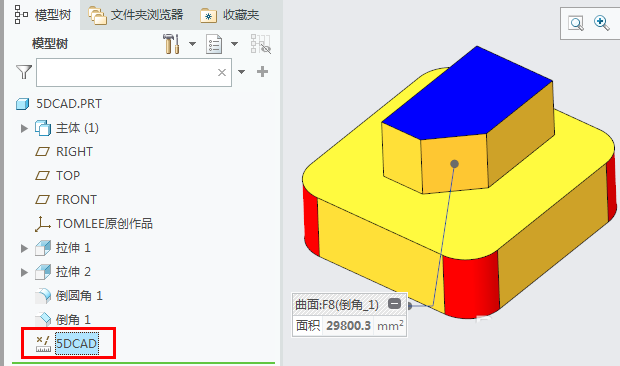The height and width of the screenshot is (366, 620).
Task: Select the RIGHT datum plane
Action: coord(74,152)
